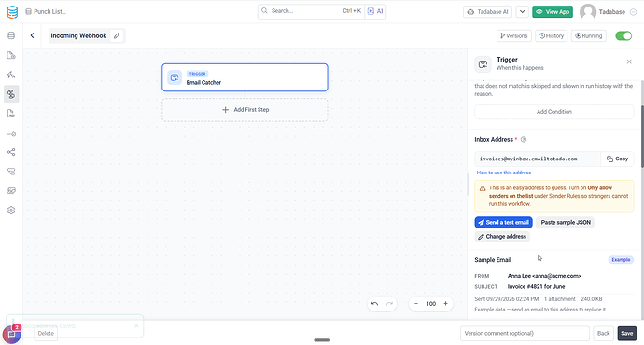This screenshot has width=644, height=345.
Task: Click the zoom level 100 value
Action: pyautogui.click(x=431, y=304)
